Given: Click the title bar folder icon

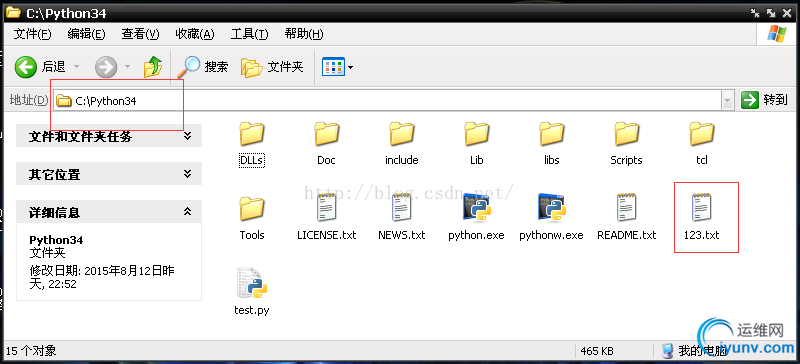Looking at the screenshot, I should [x=13, y=13].
